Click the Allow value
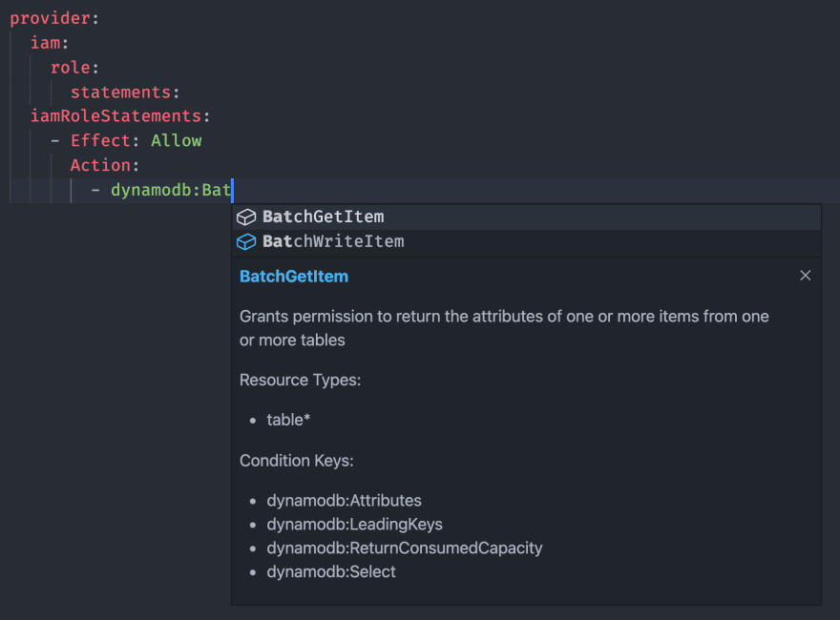 tap(177, 141)
